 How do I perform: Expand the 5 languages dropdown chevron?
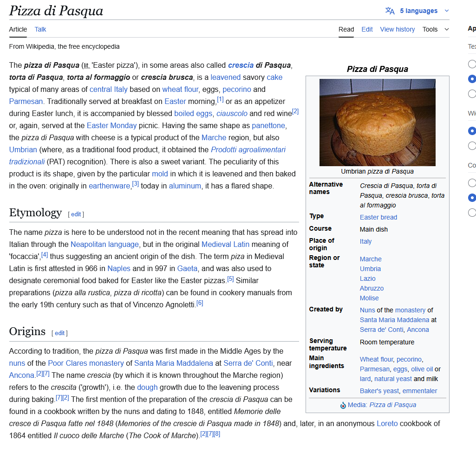click(447, 11)
